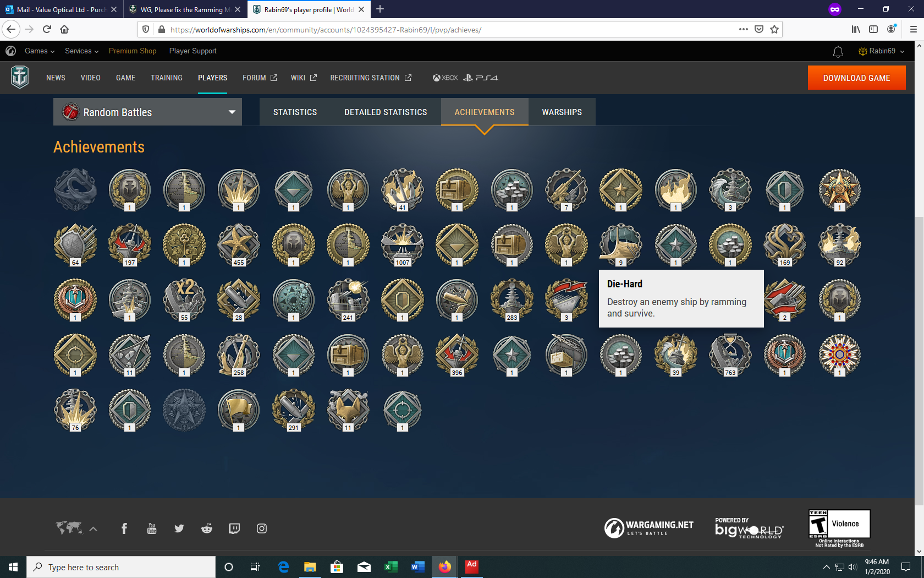Screen dimensions: 924x578
Task: Open the Instagram footer icon
Action: pyautogui.click(x=262, y=528)
